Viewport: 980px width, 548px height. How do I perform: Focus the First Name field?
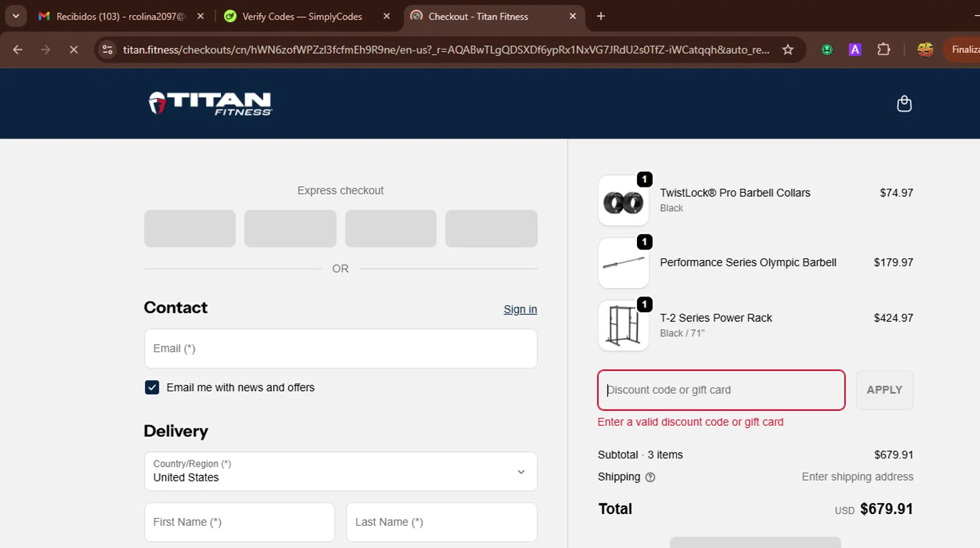[x=239, y=522]
